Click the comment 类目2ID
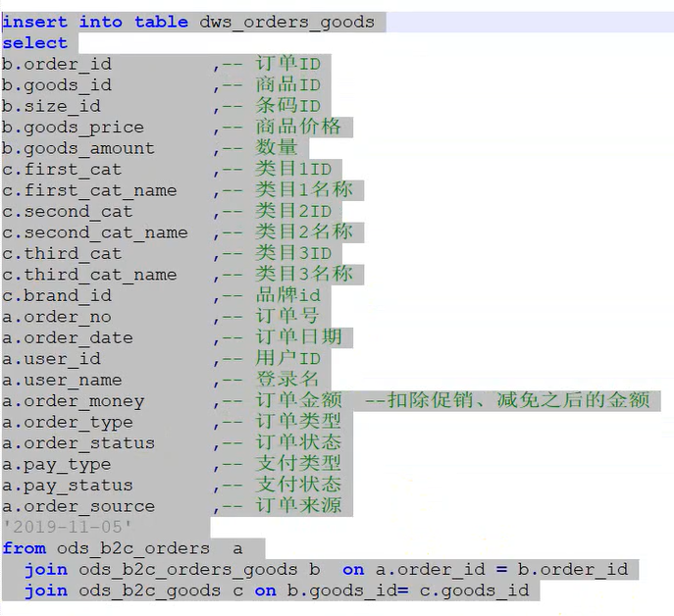Viewport: 674px width, 616px height. [293, 211]
